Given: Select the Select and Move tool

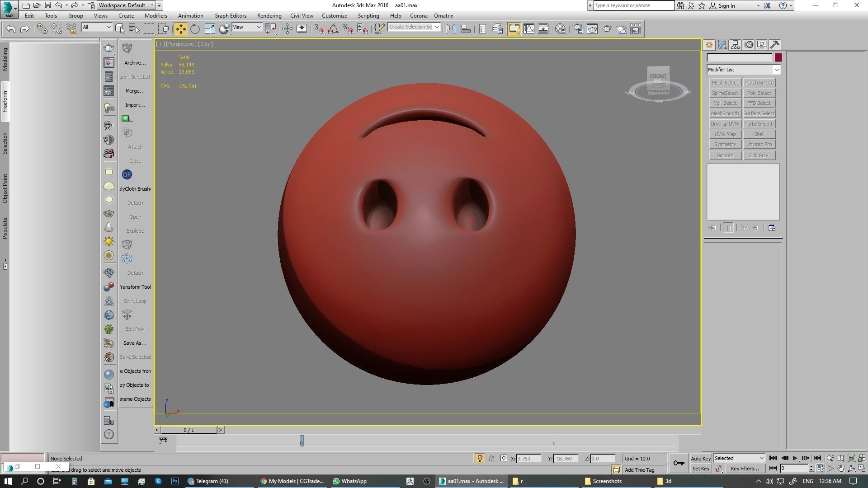Looking at the screenshot, I should 180,29.
